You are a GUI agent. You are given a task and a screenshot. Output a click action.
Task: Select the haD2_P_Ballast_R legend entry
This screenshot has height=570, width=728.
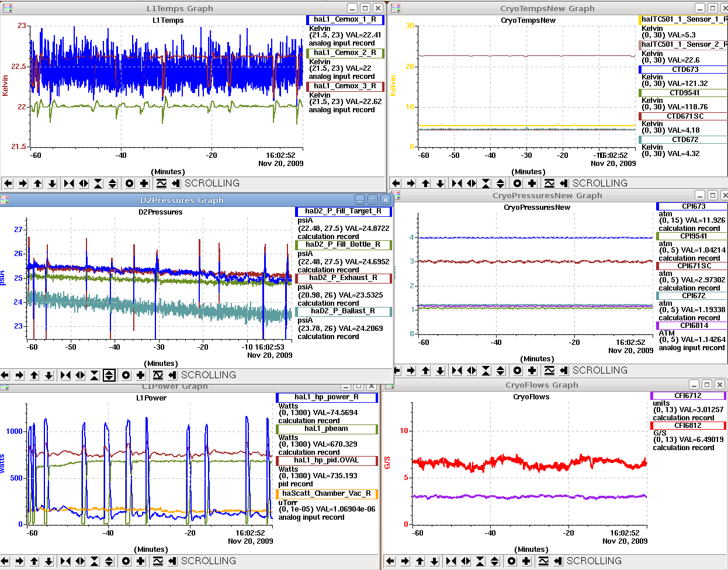344,311
